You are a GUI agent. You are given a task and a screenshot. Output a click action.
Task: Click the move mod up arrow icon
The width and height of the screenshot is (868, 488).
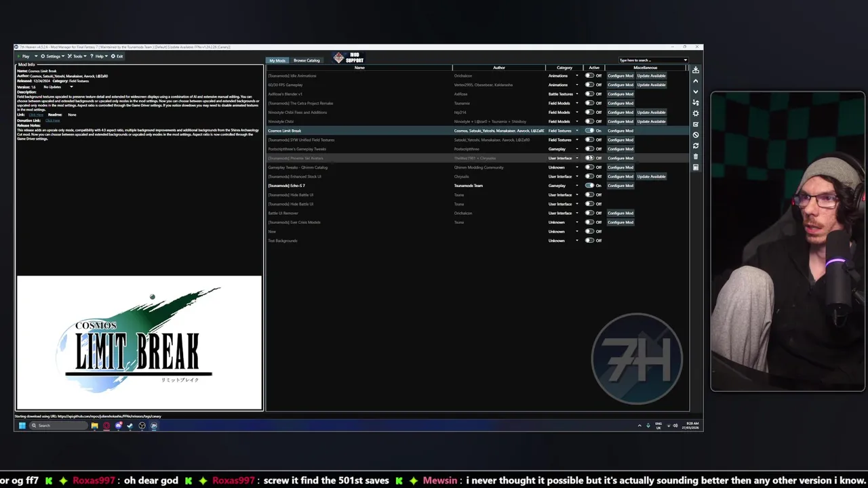(696, 81)
